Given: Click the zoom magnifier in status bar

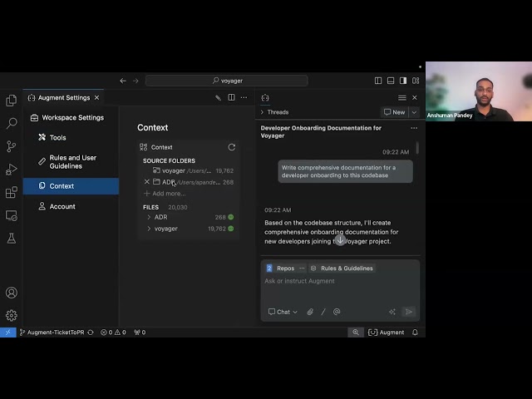Looking at the screenshot, I should click(x=356, y=332).
